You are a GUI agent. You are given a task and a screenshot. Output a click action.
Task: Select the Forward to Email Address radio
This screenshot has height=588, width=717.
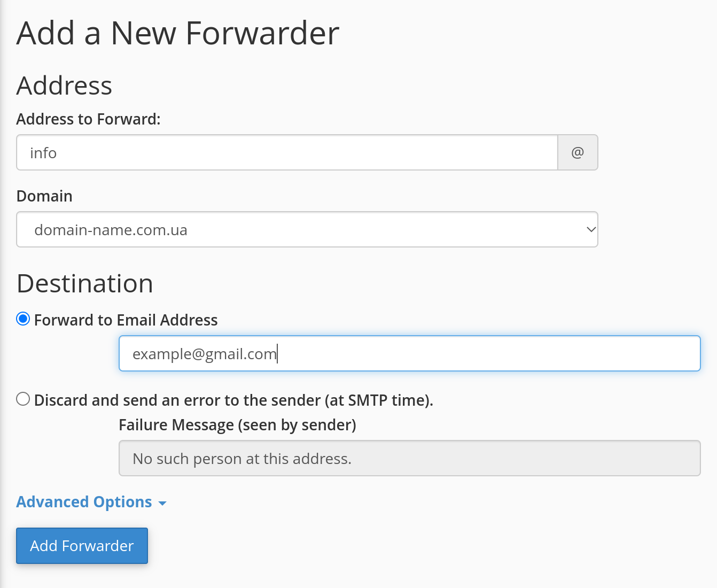pos(23,319)
